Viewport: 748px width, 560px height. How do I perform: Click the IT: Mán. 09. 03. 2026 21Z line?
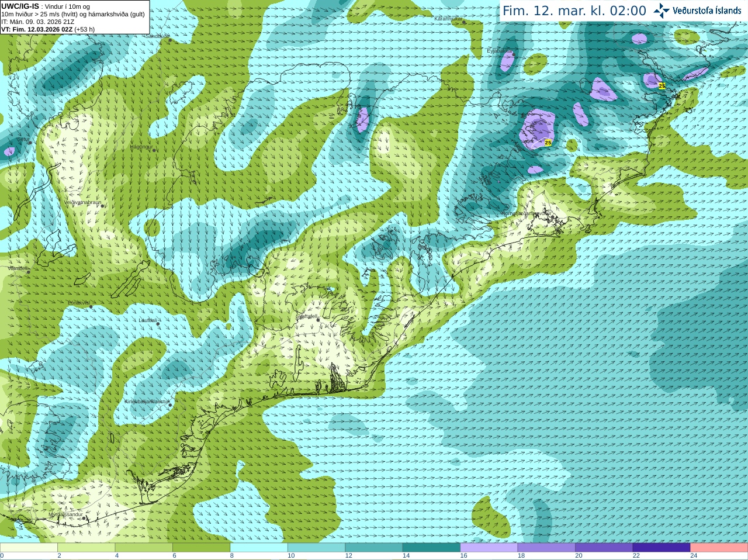(x=37, y=22)
